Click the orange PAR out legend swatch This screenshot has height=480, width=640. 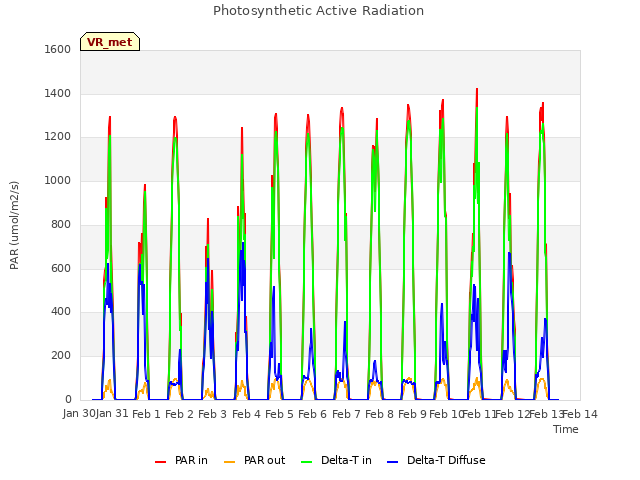230,462
